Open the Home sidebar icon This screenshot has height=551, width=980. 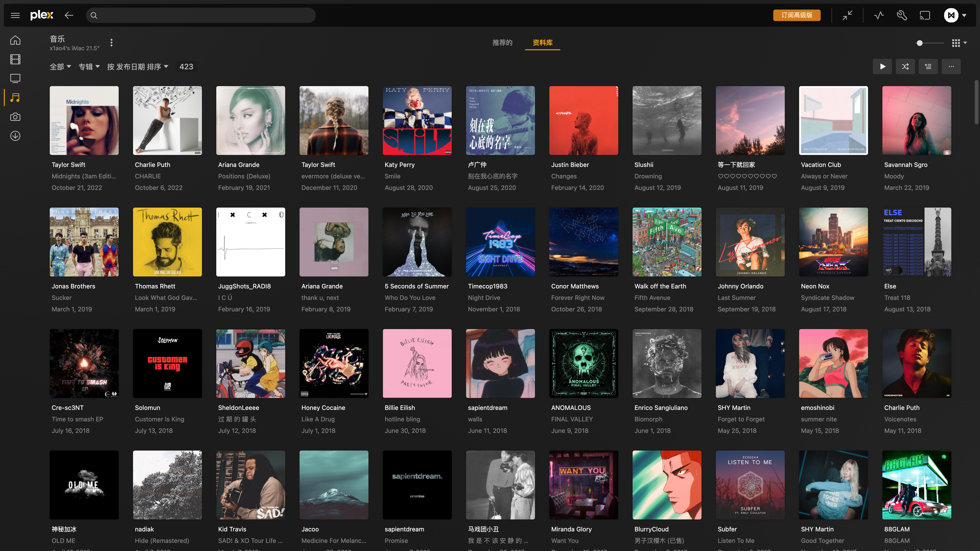[15, 40]
